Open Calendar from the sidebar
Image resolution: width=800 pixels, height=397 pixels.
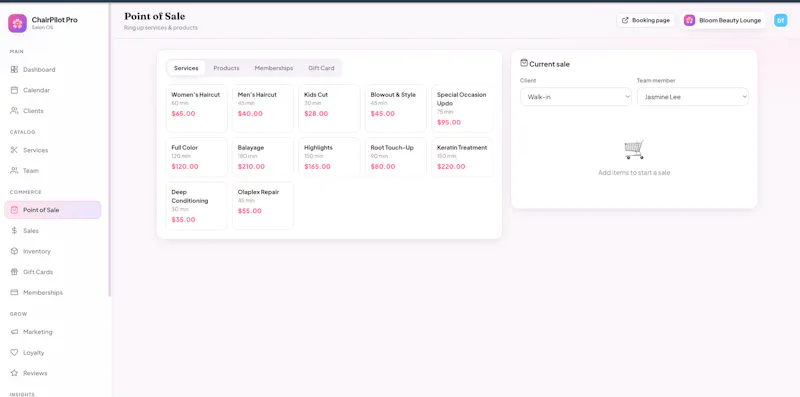53,90
